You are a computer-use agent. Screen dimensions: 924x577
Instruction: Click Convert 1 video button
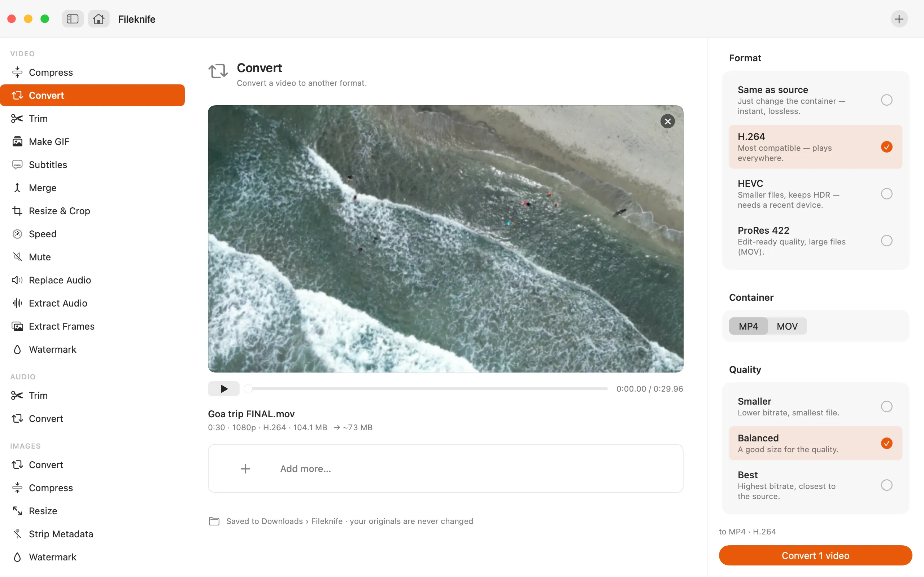pyautogui.click(x=815, y=555)
